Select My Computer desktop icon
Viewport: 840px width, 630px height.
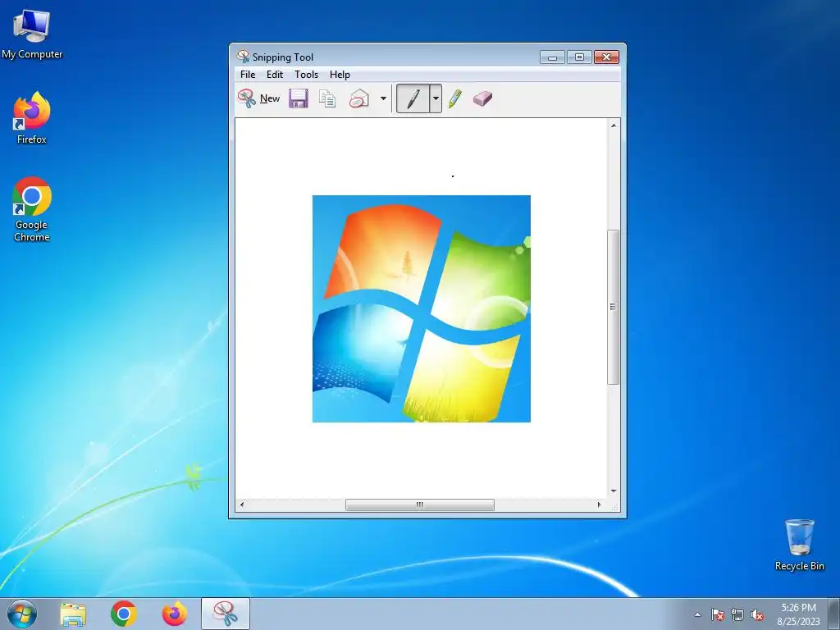pyautogui.click(x=32, y=34)
